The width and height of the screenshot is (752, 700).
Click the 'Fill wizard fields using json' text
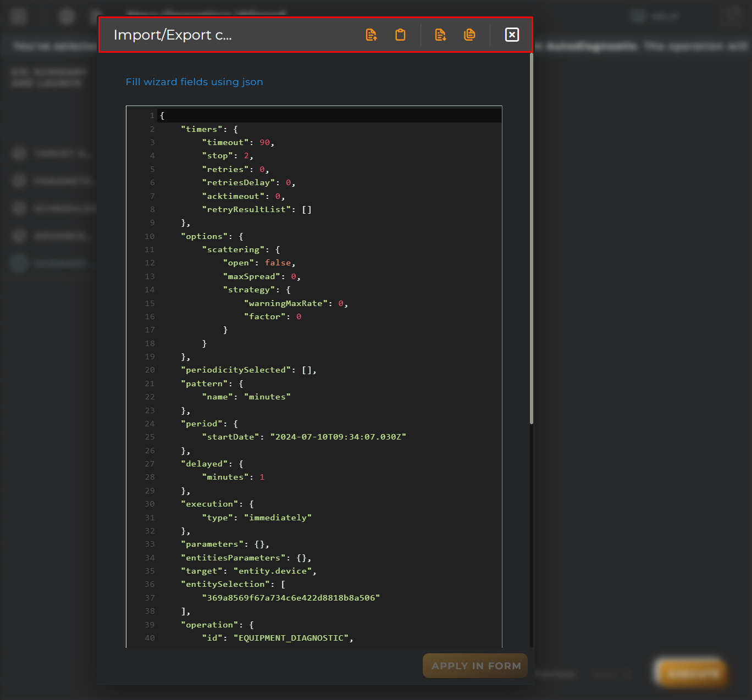195,82
